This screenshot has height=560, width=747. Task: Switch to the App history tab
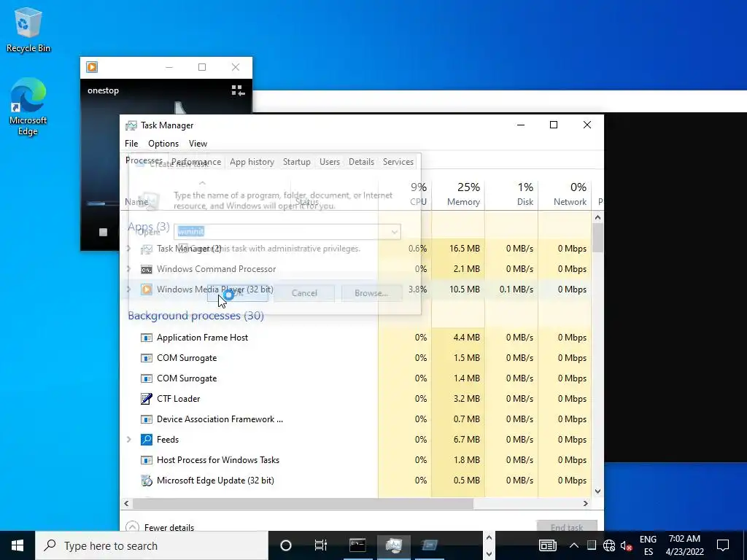click(x=252, y=162)
